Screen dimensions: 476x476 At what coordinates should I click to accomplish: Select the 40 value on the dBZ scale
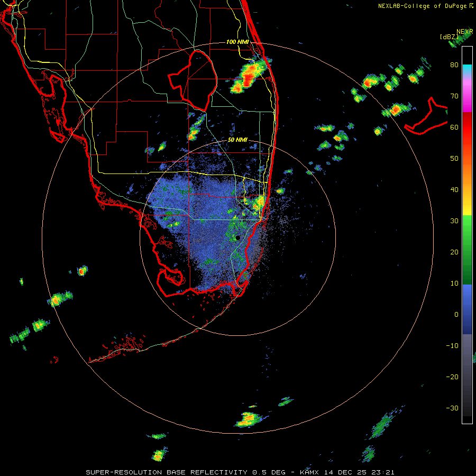[x=454, y=190]
